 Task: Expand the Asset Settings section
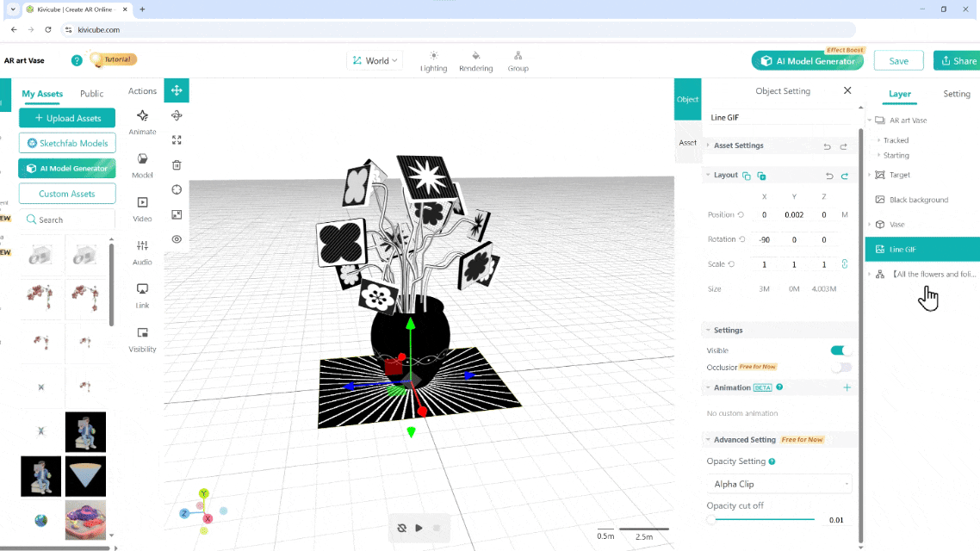(x=738, y=145)
